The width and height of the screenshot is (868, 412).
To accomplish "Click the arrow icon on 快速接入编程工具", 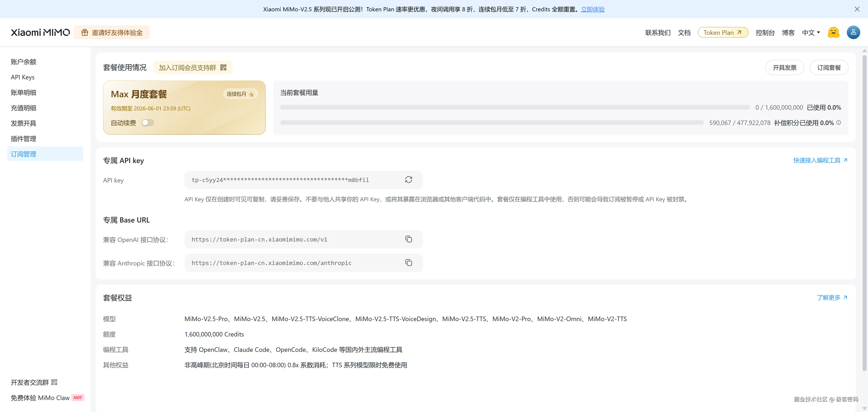I will pyautogui.click(x=845, y=160).
